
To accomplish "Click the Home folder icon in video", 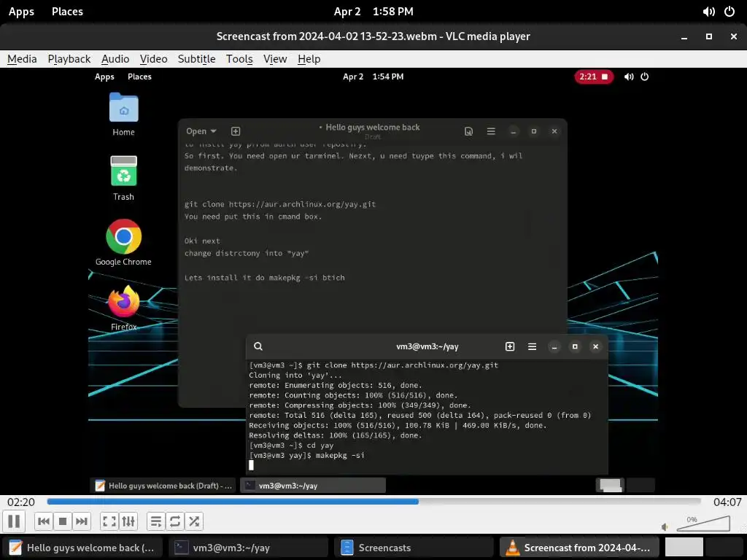I will pyautogui.click(x=123, y=114).
